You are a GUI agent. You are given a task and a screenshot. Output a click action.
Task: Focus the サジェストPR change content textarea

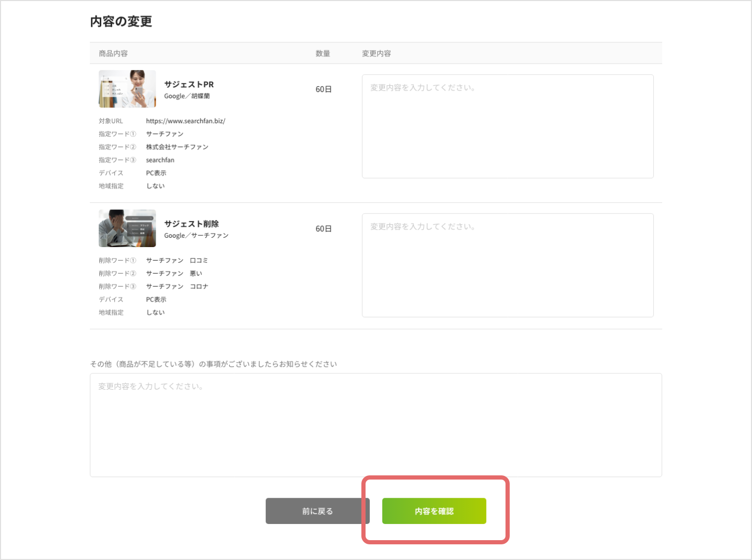pyautogui.click(x=507, y=126)
